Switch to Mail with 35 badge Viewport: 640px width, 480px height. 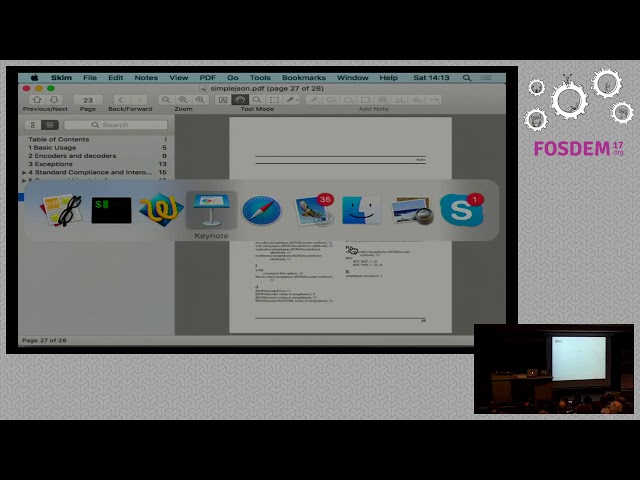click(x=313, y=210)
